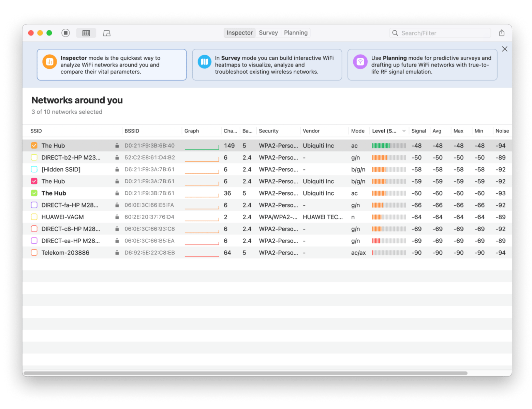Uncheck the orange The Hub checkbox on channel 149
The height and width of the screenshot is (409, 532).
click(34, 145)
